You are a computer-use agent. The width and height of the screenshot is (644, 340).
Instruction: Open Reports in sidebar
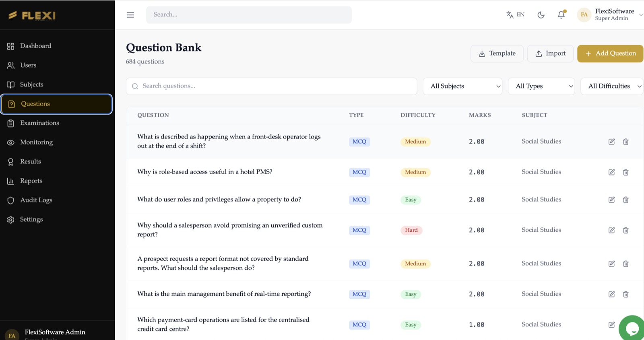[x=56, y=181]
